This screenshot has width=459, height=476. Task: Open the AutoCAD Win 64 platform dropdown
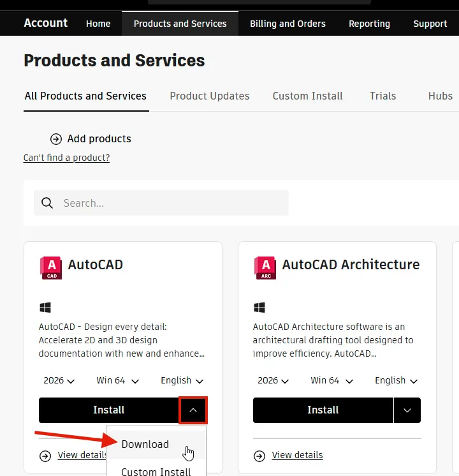click(x=117, y=380)
